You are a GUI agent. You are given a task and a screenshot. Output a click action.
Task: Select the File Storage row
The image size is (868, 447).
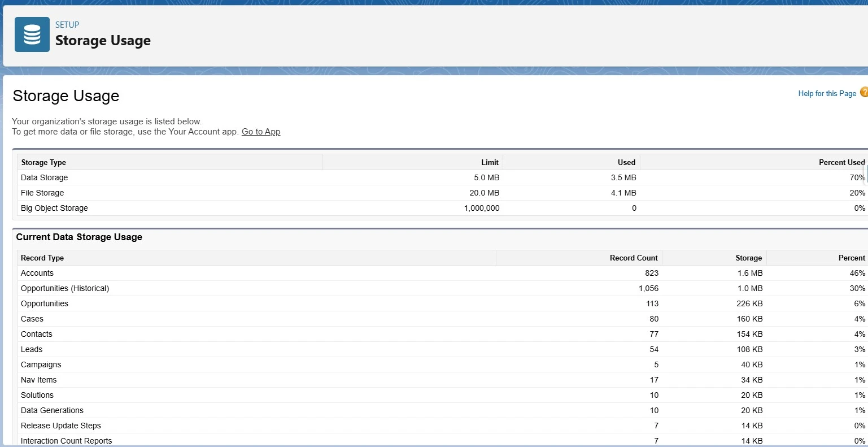pos(42,193)
